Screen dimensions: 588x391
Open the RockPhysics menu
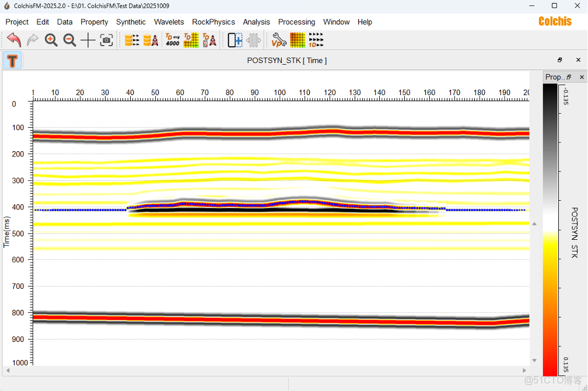pos(213,22)
